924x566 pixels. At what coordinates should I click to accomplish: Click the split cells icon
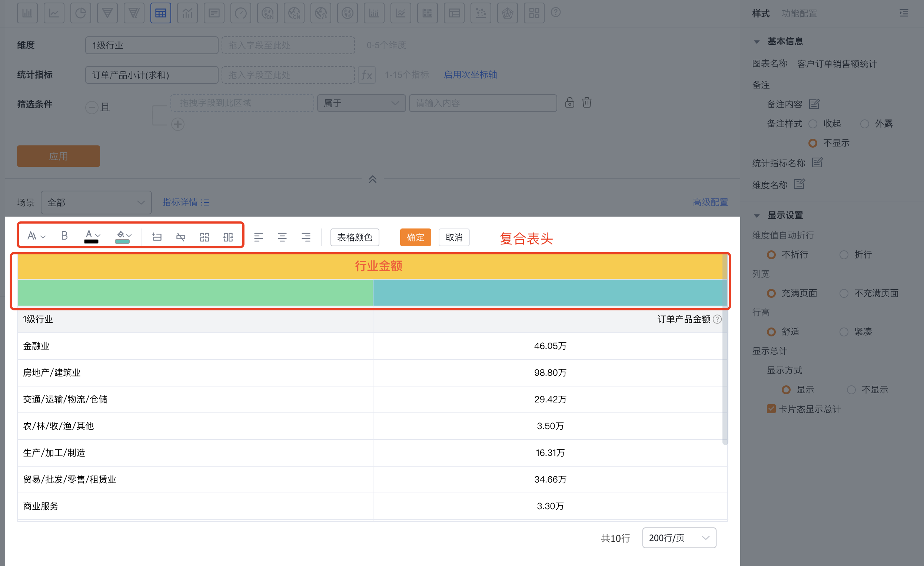click(x=228, y=237)
